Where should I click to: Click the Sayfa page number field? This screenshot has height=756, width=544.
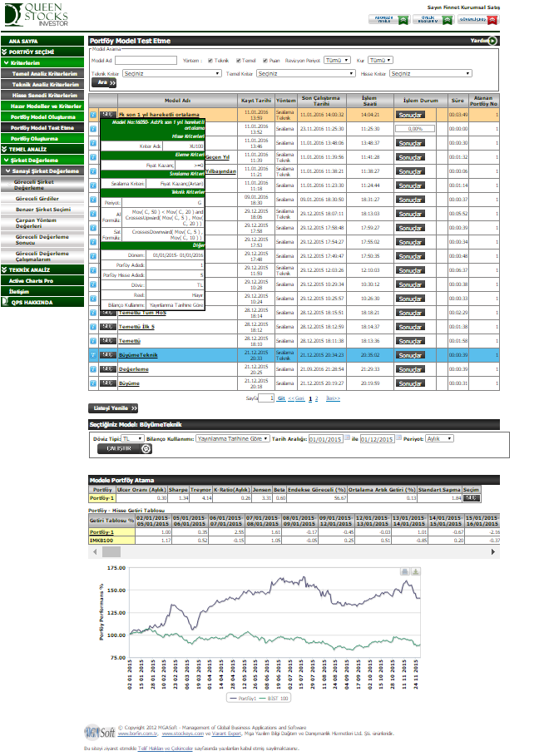[x=266, y=398]
